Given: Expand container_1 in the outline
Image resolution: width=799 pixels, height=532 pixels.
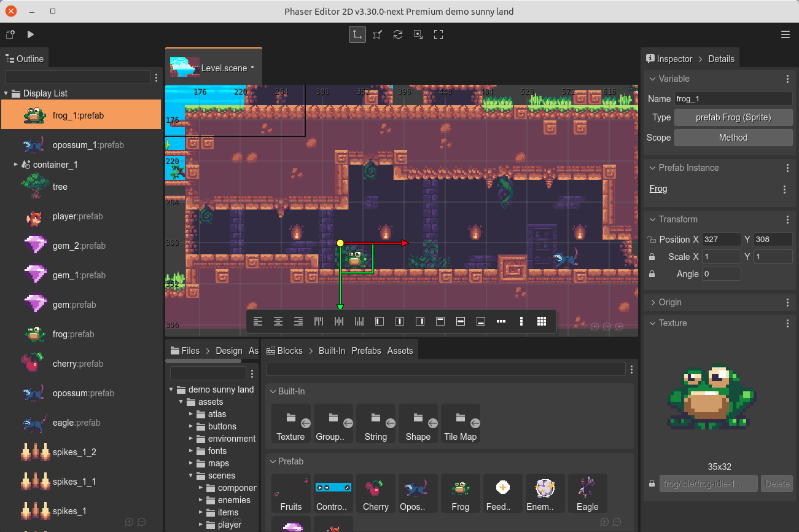Looking at the screenshot, I should pyautogui.click(x=16, y=165).
